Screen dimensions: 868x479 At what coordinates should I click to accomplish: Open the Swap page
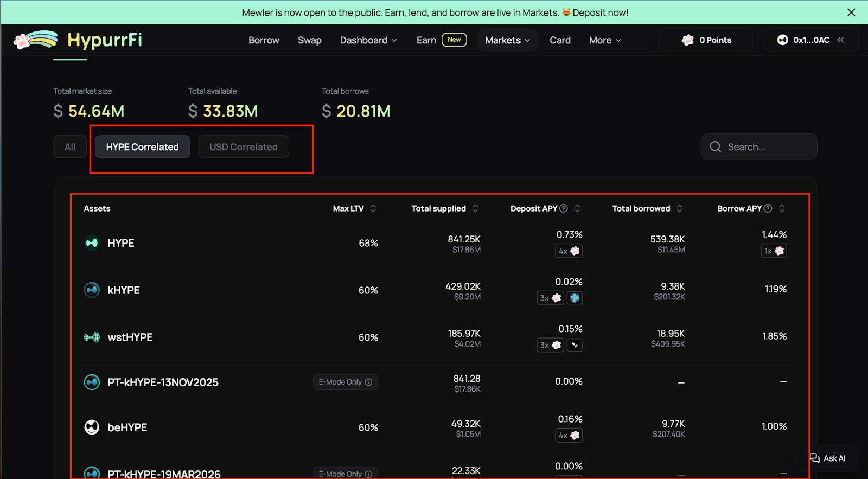pyautogui.click(x=309, y=40)
